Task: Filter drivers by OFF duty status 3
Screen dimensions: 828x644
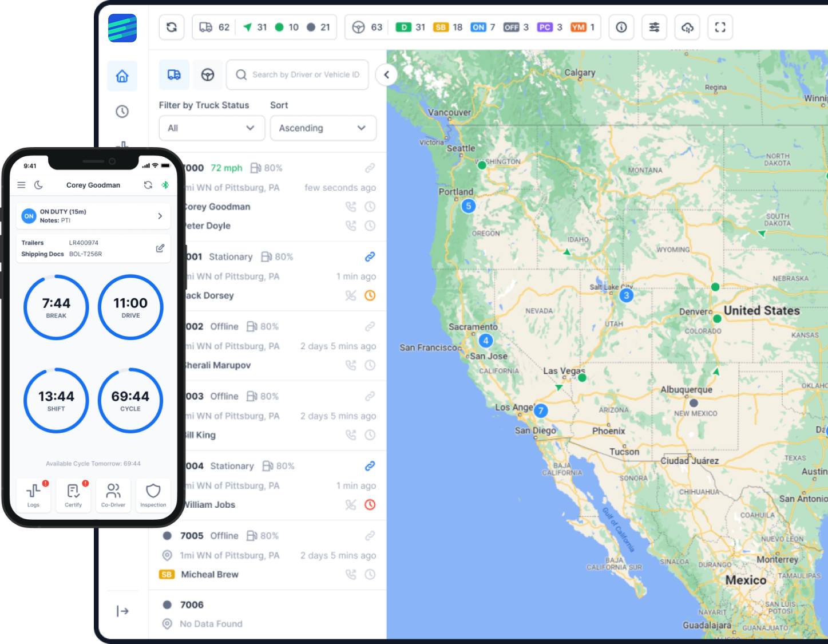Action: click(516, 27)
